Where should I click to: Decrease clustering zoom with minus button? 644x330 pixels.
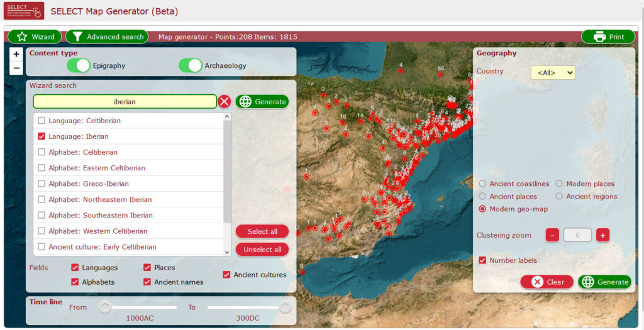tap(552, 235)
